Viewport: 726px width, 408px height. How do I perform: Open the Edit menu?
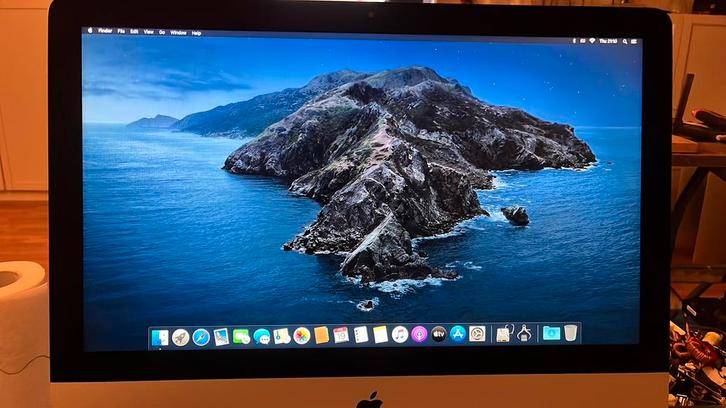(x=134, y=31)
